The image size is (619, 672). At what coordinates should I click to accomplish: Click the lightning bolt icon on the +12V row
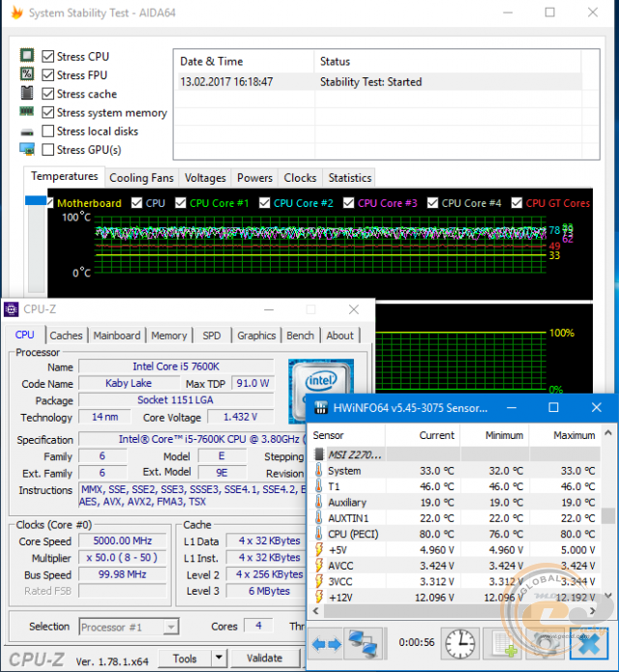coord(318,597)
